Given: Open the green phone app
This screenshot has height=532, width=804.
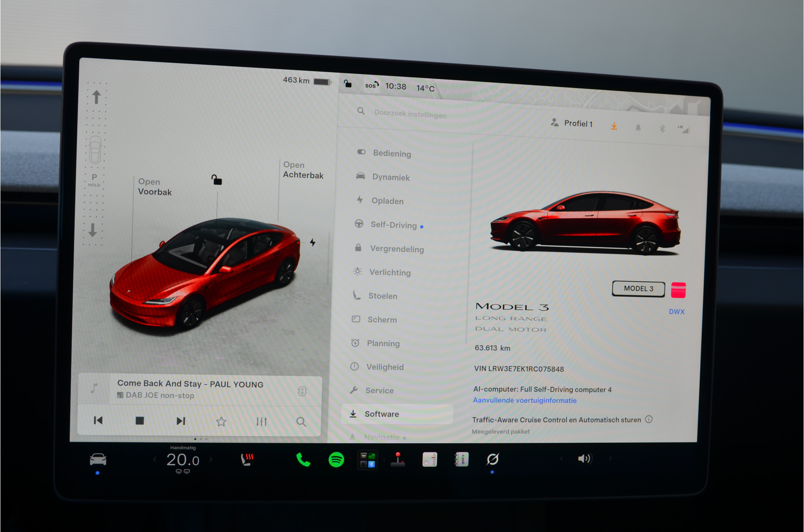Looking at the screenshot, I should click(x=303, y=460).
